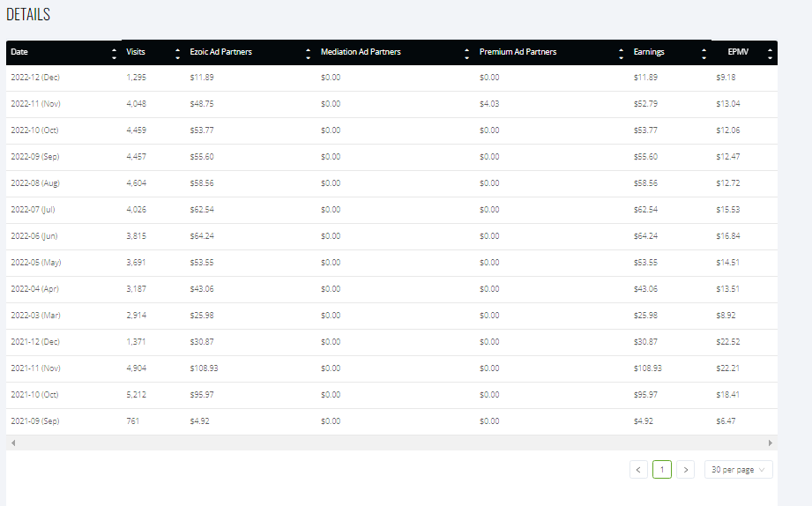This screenshot has height=506, width=812.
Task: Sort table by Date column sort arrows
Action: point(114,54)
